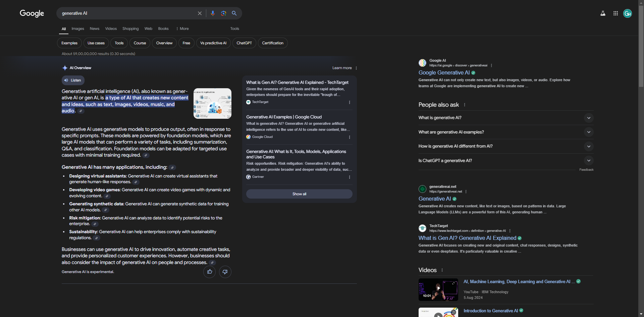644x317 pixels.
Task: Open 'What is Gen AI? Generative AI Explained' link
Action: (x=467, y=238)
